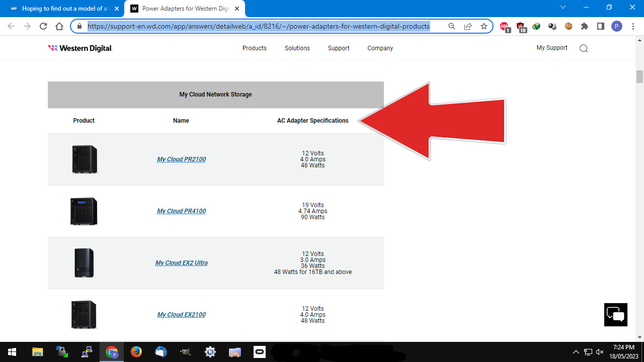The height and width of the screenshot is (362, 644).
Task: Click the Western Digital logo
Action: (80, 48)
